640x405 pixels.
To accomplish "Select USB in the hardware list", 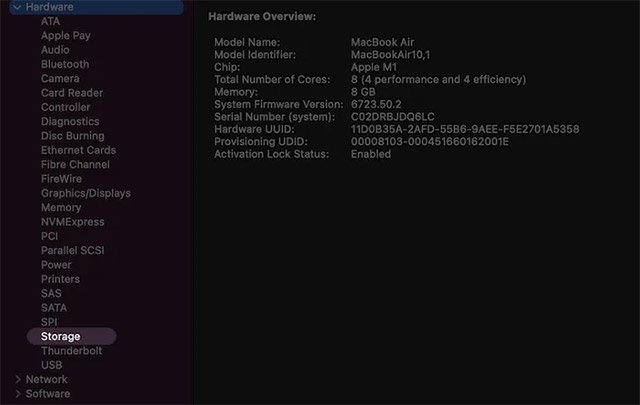I will pos(51,365).
